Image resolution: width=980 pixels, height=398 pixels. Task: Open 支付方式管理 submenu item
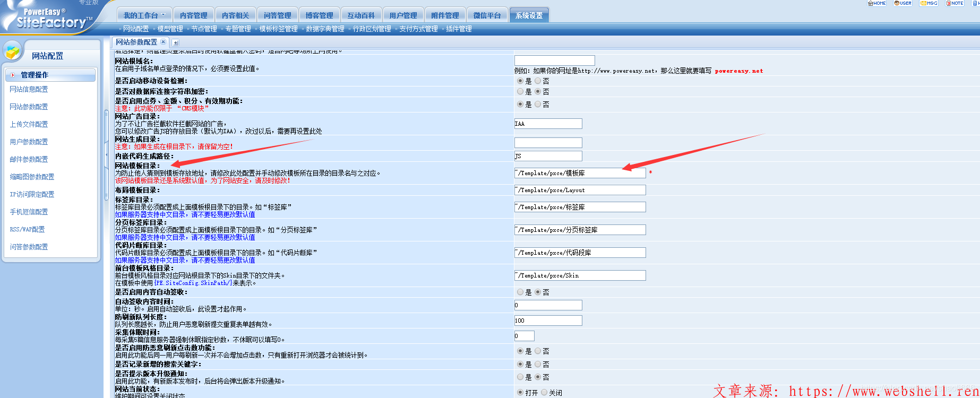tap(418, 29)
